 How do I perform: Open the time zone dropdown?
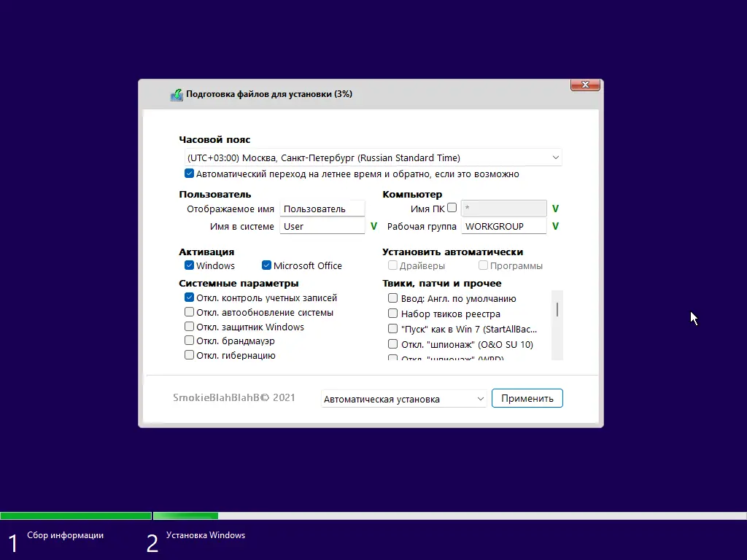pyautogui.click(x=556, y=157)
